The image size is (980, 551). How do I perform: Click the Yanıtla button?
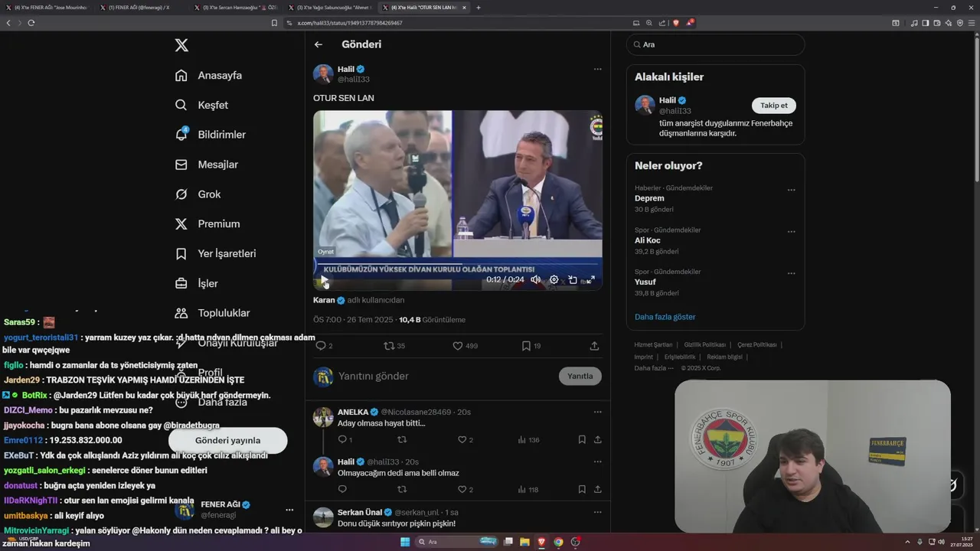pos(580,376)
